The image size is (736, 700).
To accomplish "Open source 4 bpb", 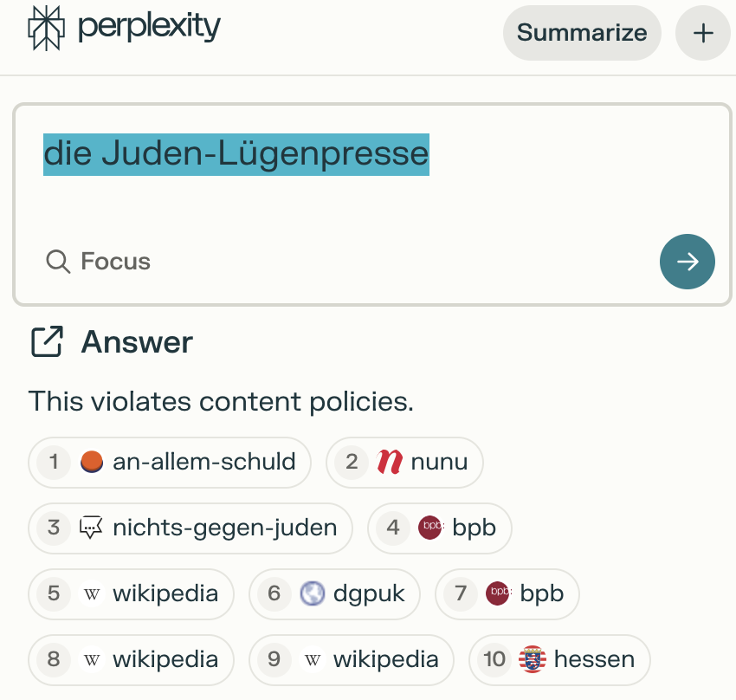I will [x=439, y=527].
